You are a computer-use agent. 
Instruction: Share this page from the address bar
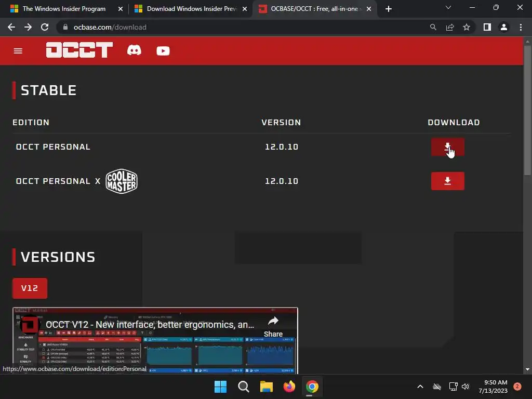point(450,27)
